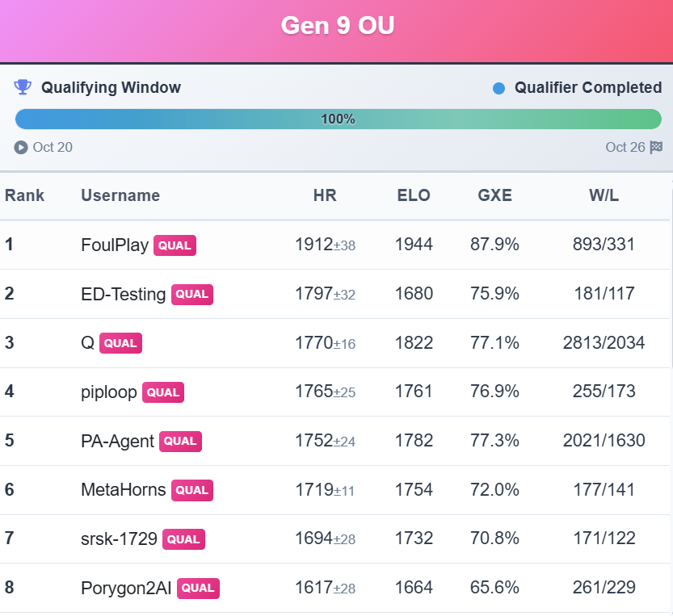Click the play icon next to Oct 20
673x616 pixels.
click(21, 147)
